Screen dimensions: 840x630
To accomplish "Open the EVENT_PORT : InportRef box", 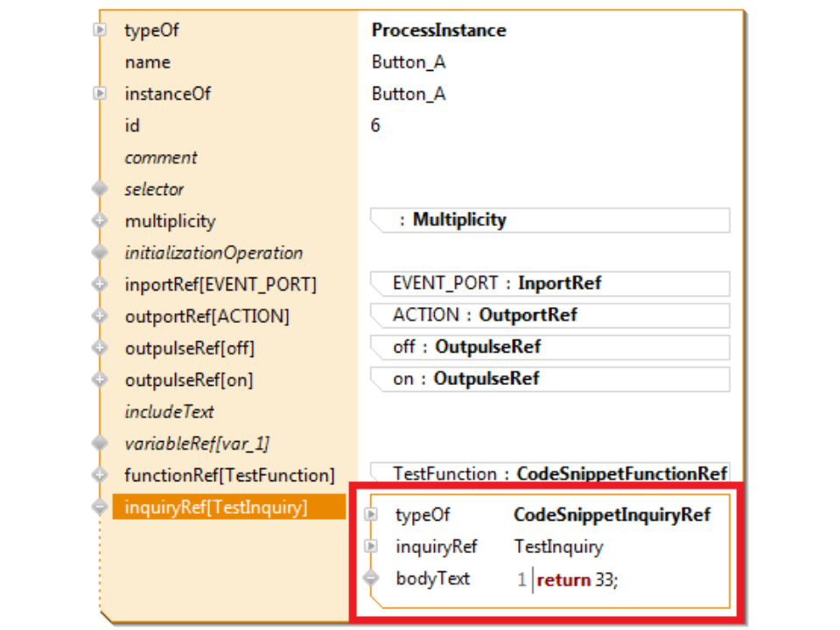I will pos(551,283).
